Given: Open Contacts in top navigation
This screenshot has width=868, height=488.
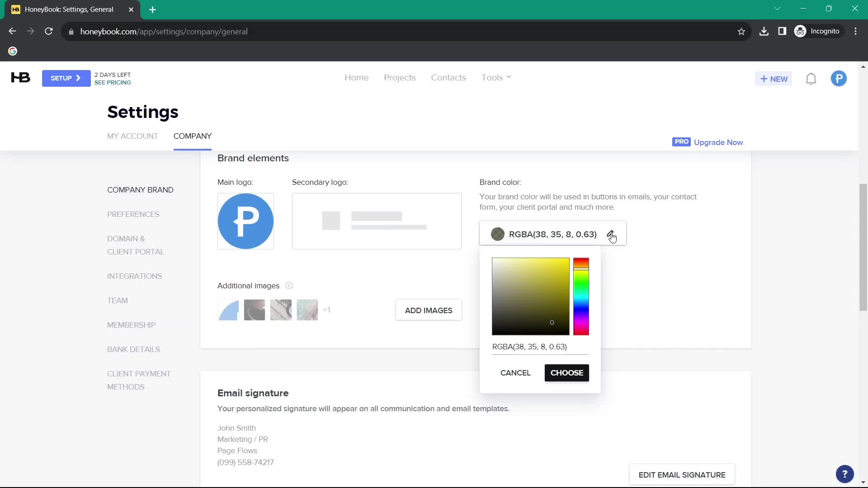Looking at the screenshot, I should 448,77.
